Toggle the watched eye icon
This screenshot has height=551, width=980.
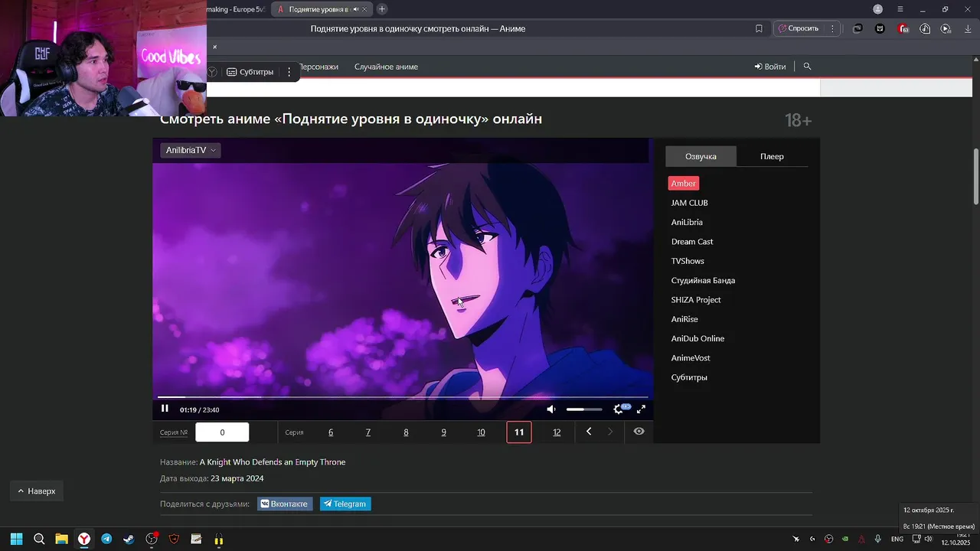coord(639,432)
